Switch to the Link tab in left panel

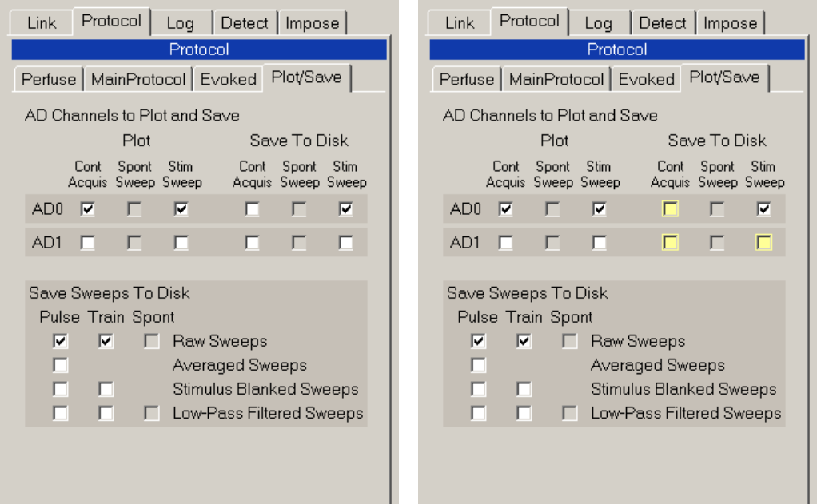tap(41, 23)
